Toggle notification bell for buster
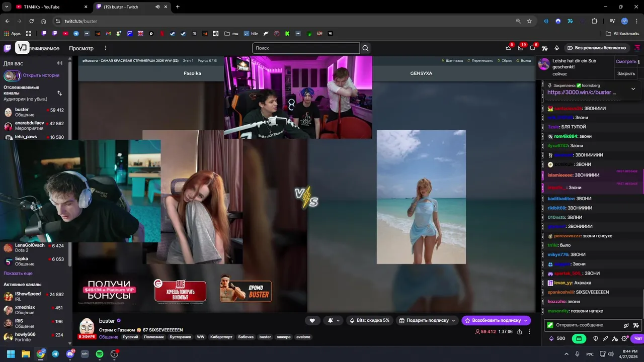Image resolution: width=644 pixels, height=362 pixels. [x=333, y=320]
